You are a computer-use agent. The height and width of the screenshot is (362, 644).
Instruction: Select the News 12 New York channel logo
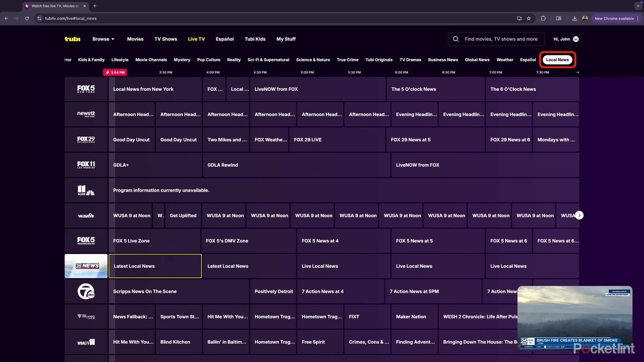tap(86, 114)
